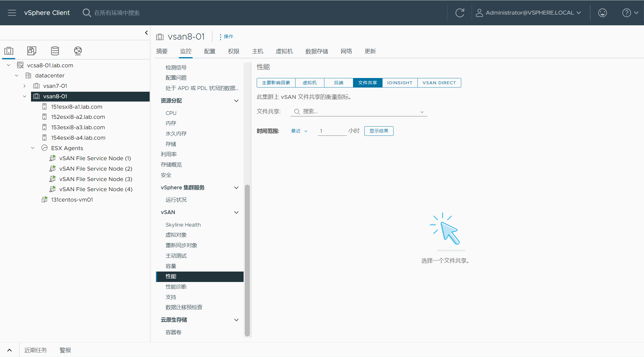The image size is (644, 357).
Task: Click vSAN File Service Node (1) VM icon
Action: [52, 158]
